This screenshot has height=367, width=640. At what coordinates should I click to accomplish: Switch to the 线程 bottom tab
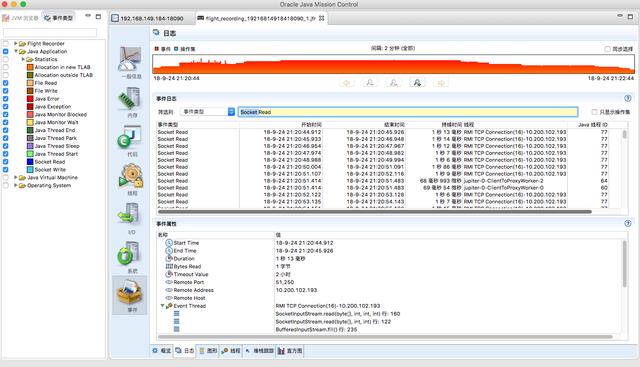231,351
